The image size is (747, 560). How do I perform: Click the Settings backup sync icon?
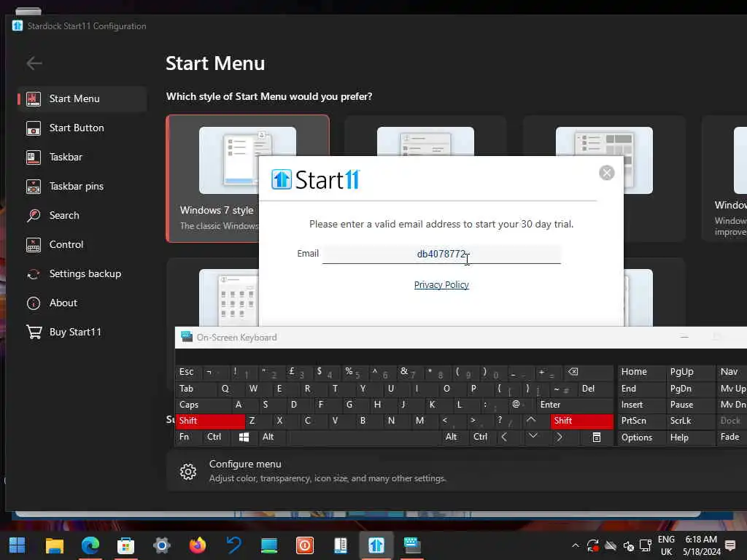34,274
